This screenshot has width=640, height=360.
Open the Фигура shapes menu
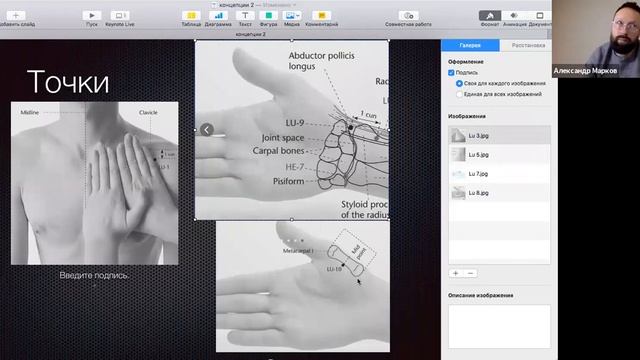point(269,16)
